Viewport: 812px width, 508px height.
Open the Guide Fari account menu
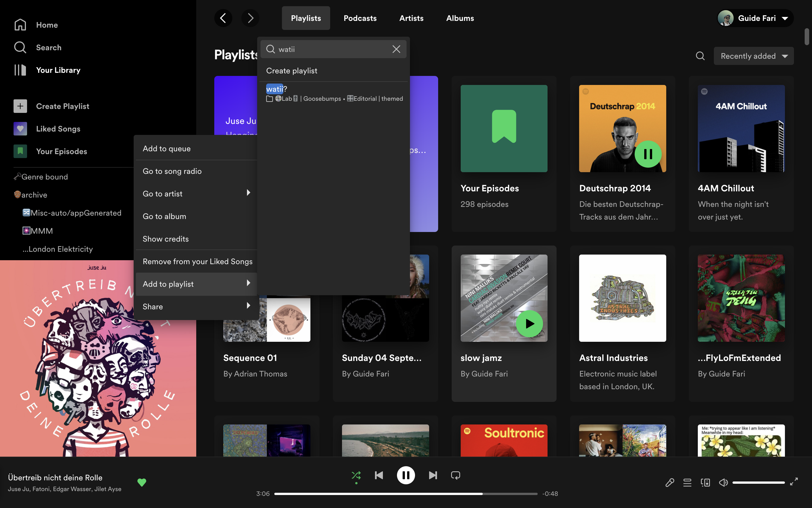pos(755,18)
